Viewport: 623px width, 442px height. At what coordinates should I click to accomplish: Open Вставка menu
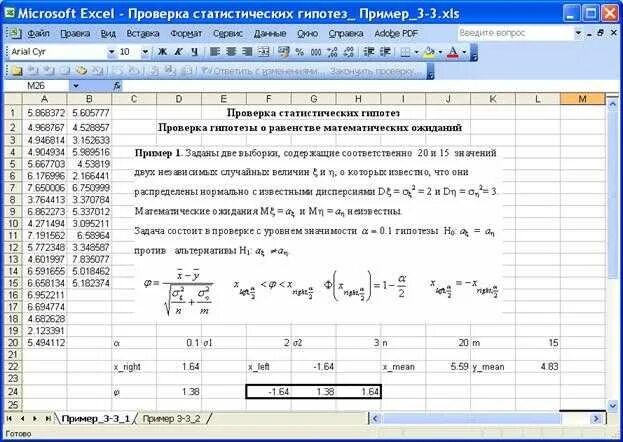pos(143,33)
